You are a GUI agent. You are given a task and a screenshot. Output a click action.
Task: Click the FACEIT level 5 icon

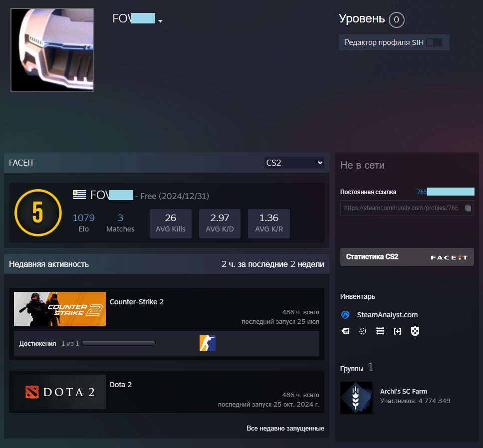pyautogui.click(x=38, y=213)
